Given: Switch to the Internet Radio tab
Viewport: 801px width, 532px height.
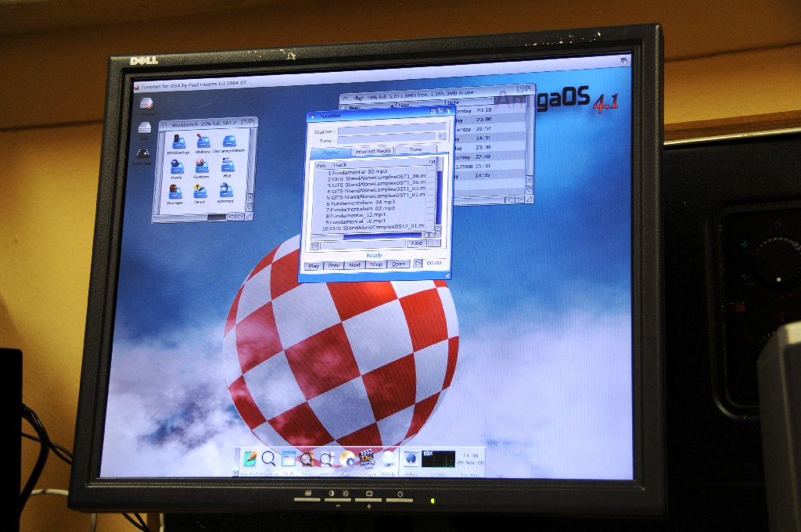Looking at the screenshot, I should (372, 151).
